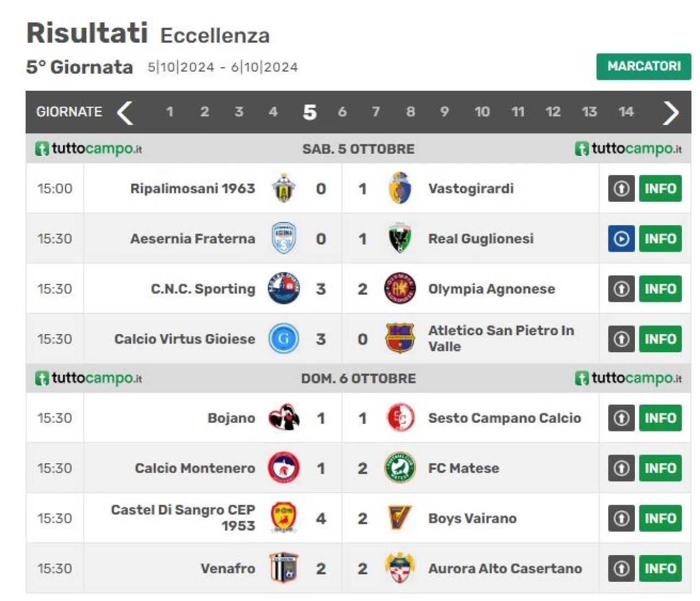Open INFO for Castel Di Sangro match

pos(660,518)
